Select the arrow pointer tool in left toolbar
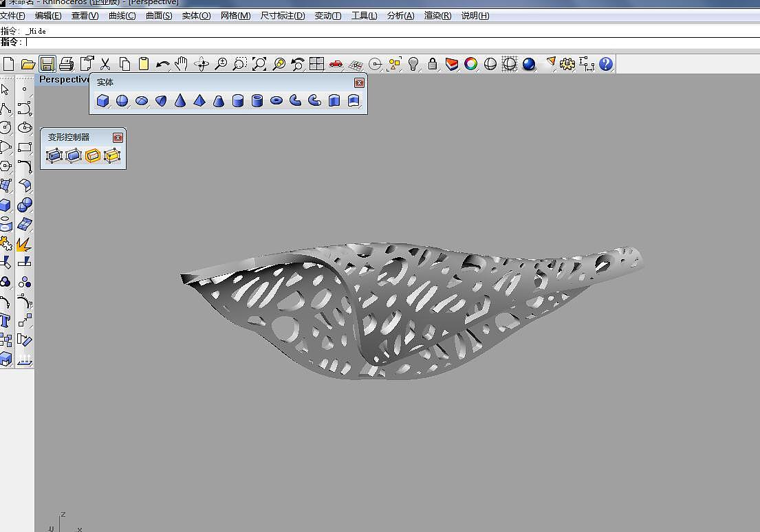The height and width of the screenshot is (532, 760). point(6,89)
